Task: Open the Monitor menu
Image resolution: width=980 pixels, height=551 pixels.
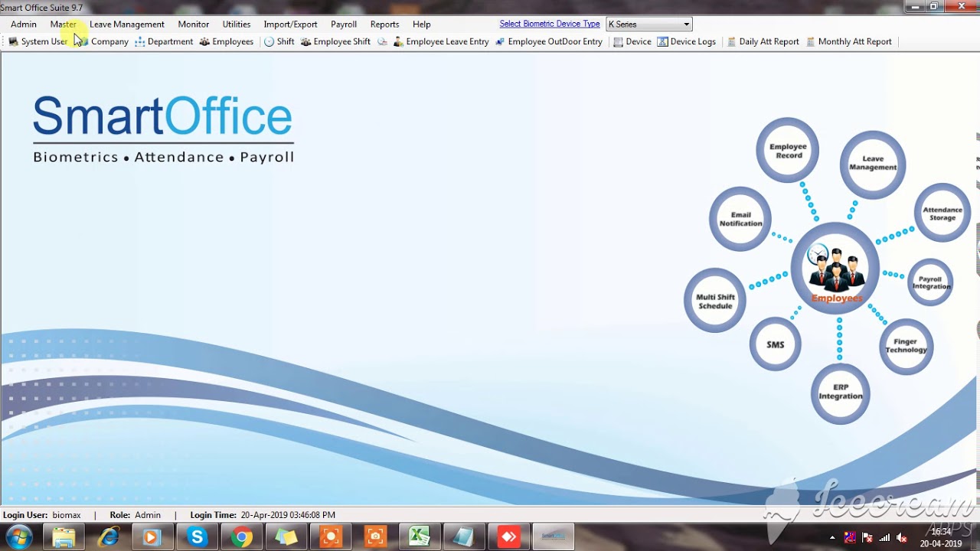Action: coord(194,24)
